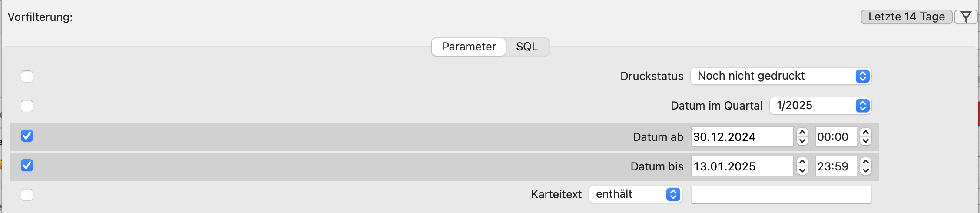The image size is (980, 213).
Task: Increase the Datum bis date with up arrow
Action: (802, 162)
